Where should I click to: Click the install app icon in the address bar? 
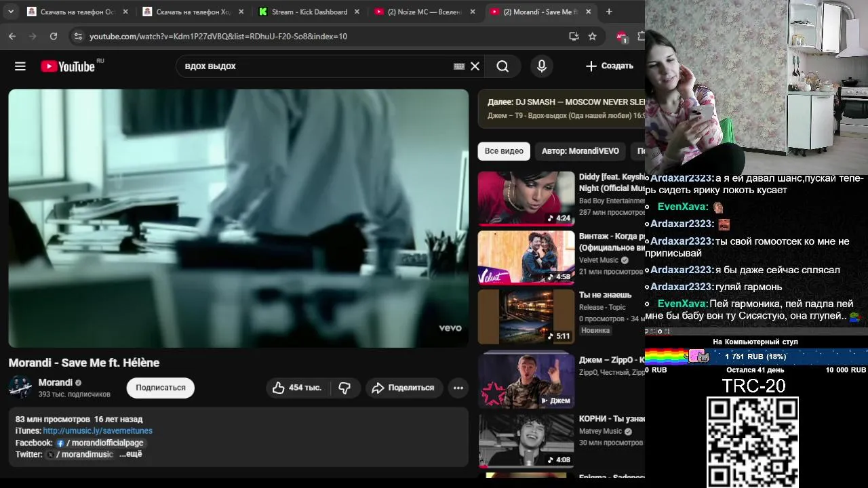coord(574,36)
